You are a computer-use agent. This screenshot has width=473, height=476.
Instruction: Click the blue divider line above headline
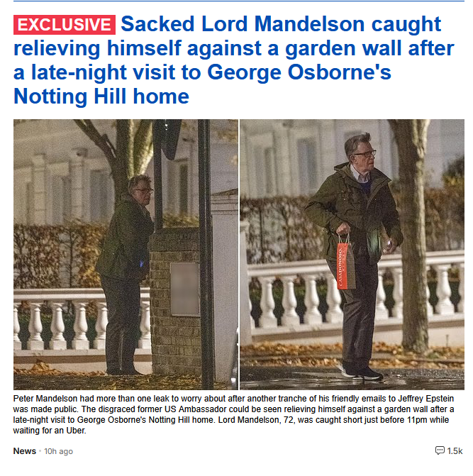[x=239, y=1]
